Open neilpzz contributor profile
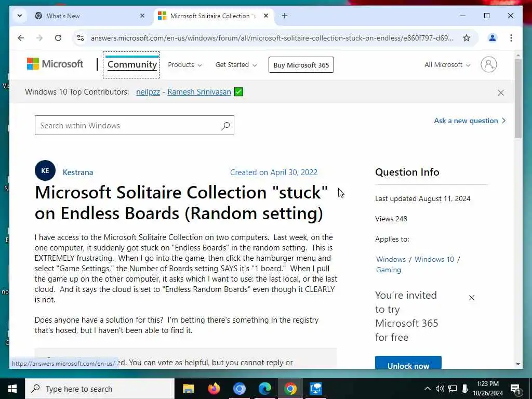This screenshot has width=532, height=399. (148, 92)
